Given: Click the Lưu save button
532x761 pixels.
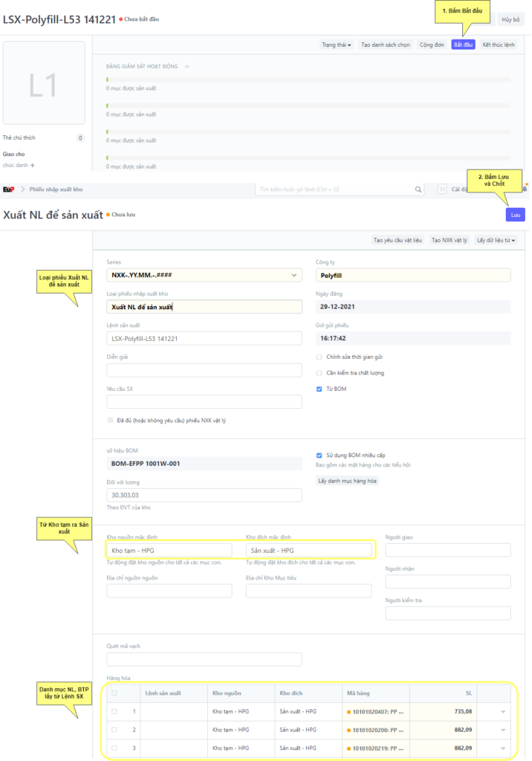Looking at the screenshot, I should click(514, 215).
